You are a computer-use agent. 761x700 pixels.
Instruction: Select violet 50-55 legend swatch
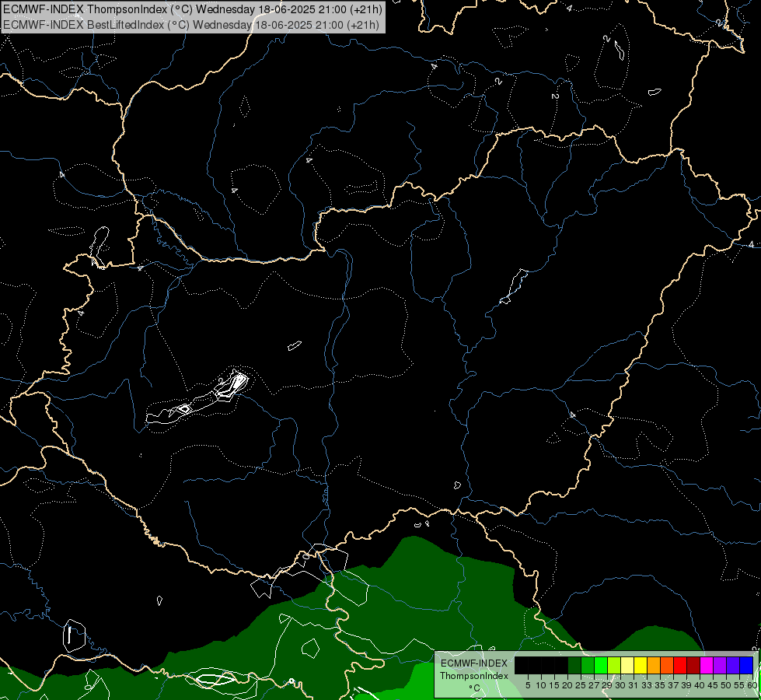pyautogui.click(x=733, y=666)
